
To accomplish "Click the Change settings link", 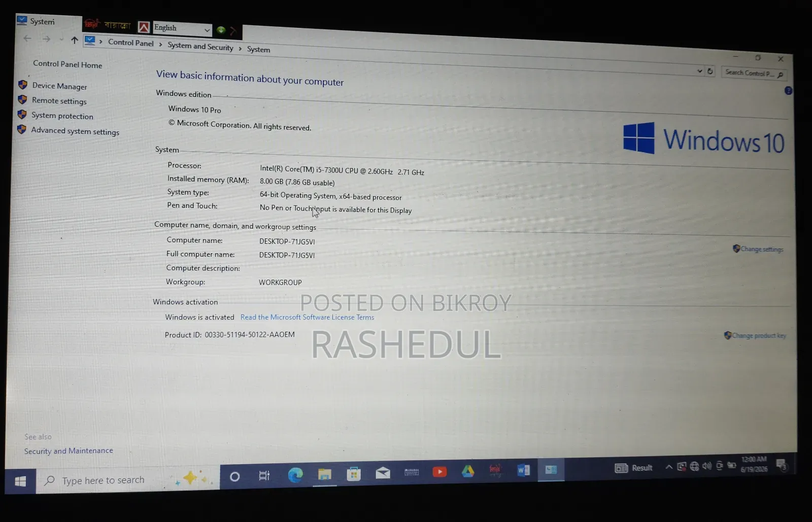I will [761, 249].
